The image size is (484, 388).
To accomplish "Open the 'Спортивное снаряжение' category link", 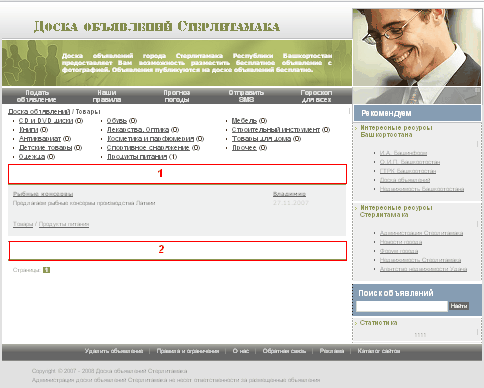I will pyautogui.click(x=148, y=148).
